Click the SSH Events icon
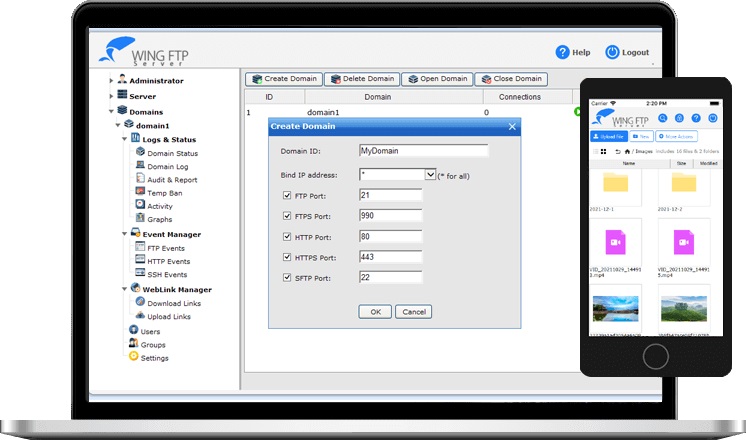This screenshot has height=441, width=746. (140, 273)
